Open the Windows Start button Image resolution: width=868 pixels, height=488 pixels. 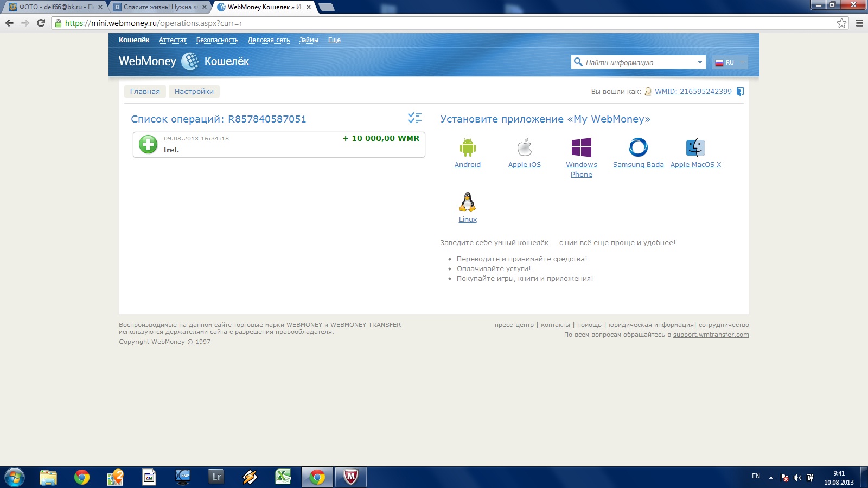(14, 477)
